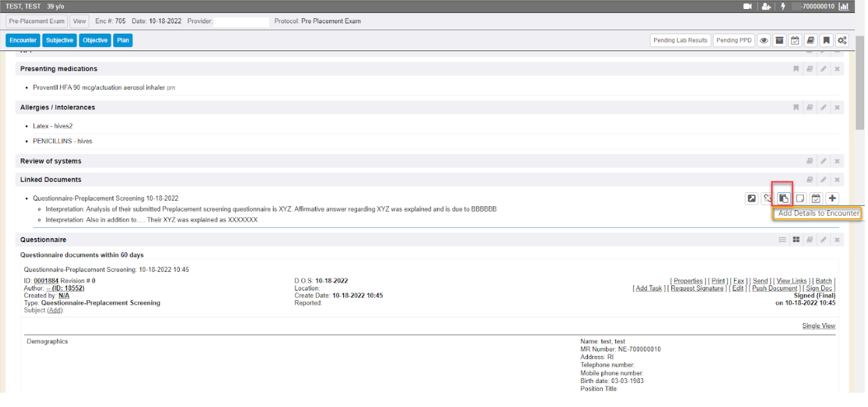Click the video camera icon in header
The width and height of the screenshot is (868, 407).
click(x=748, y=6)
